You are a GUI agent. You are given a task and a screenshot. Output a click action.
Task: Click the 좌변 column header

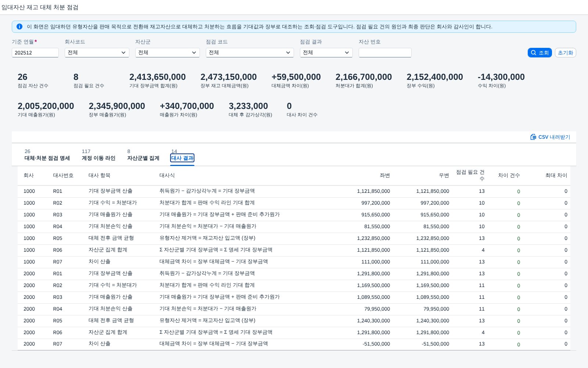pyautogui.click(x=385, y=176)
